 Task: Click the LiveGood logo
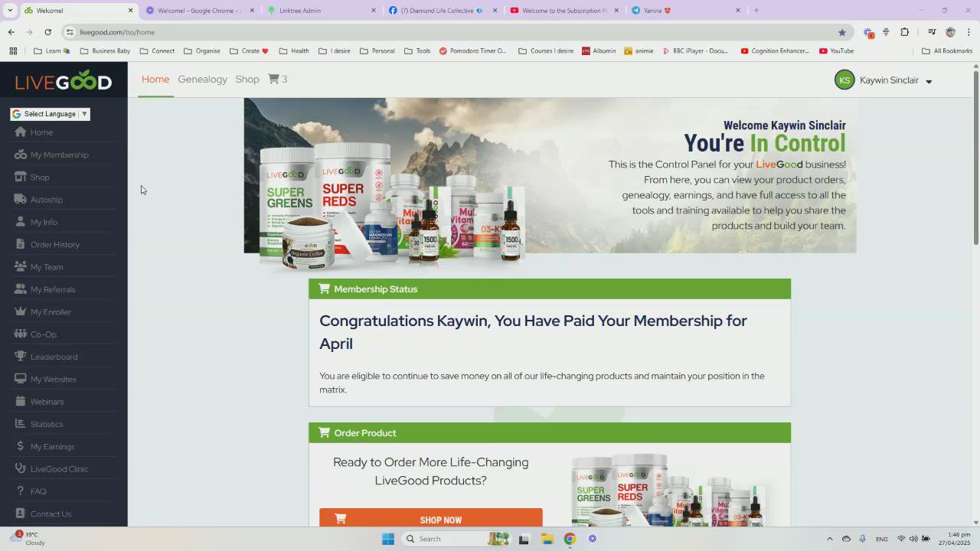tap(64, 81)
